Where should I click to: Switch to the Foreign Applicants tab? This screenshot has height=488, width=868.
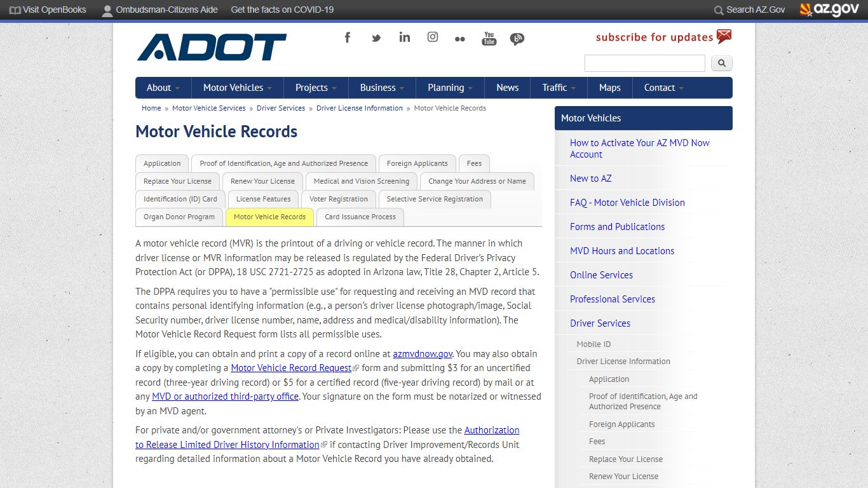417,163
